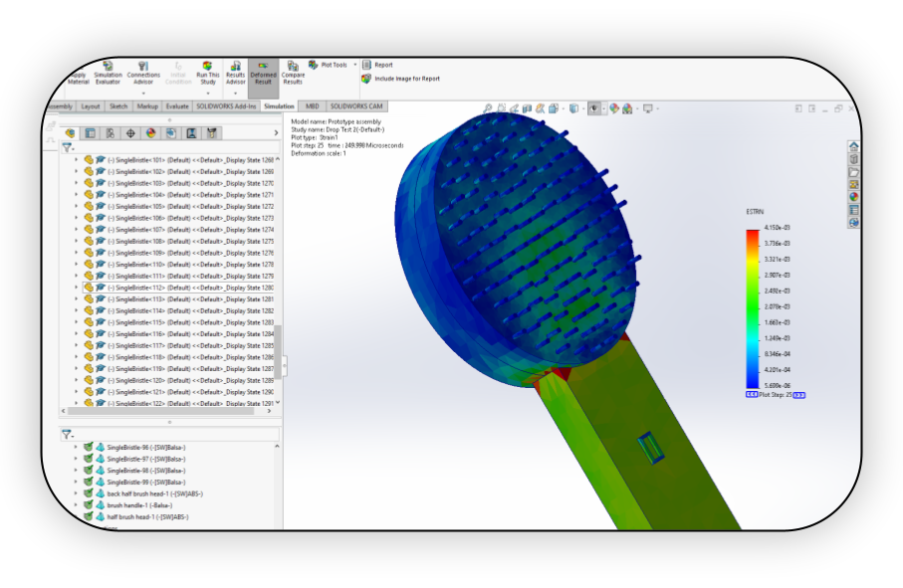Click the feature tree filter field
This screenshot has width=903, height=588.
coord(170,148)
